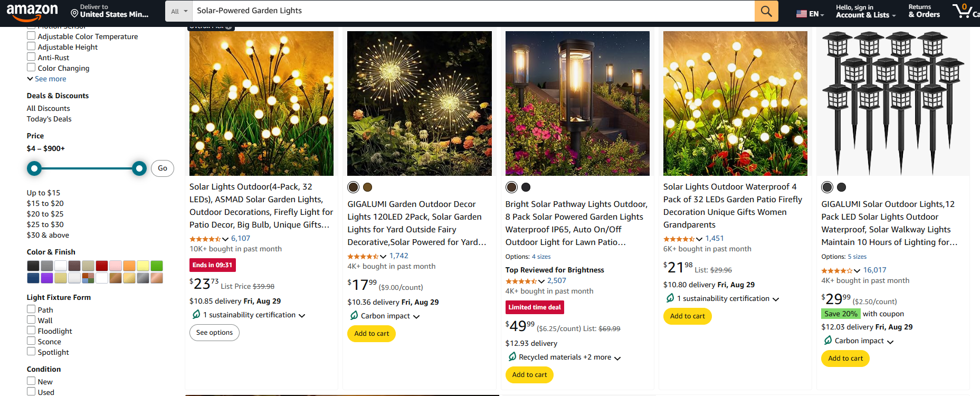Click the Recycled materials leaf icon
The image size is (980, 396).
tap(512, 357)
